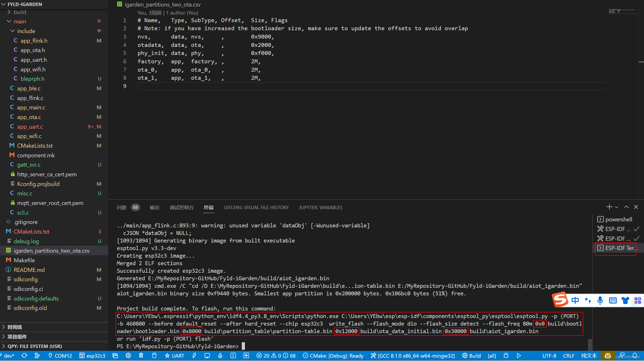Click CMake Debug Ready status
644x361 pixels.
pos(333,356)
